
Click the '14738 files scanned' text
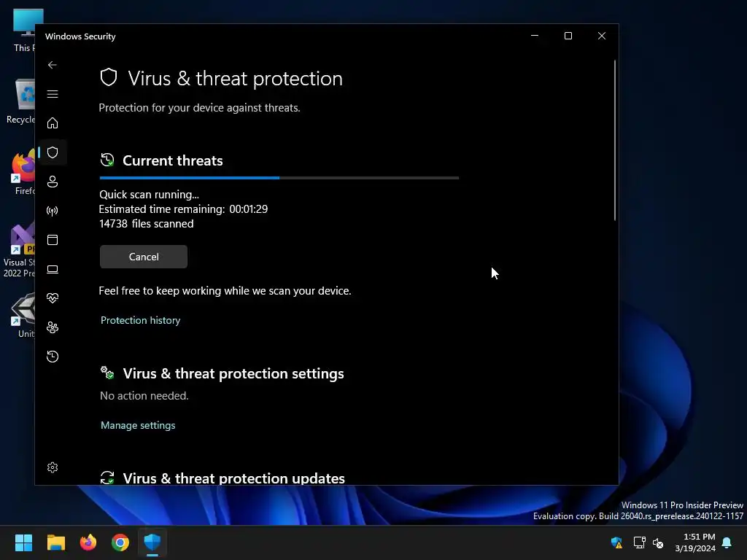pos(146,224)
